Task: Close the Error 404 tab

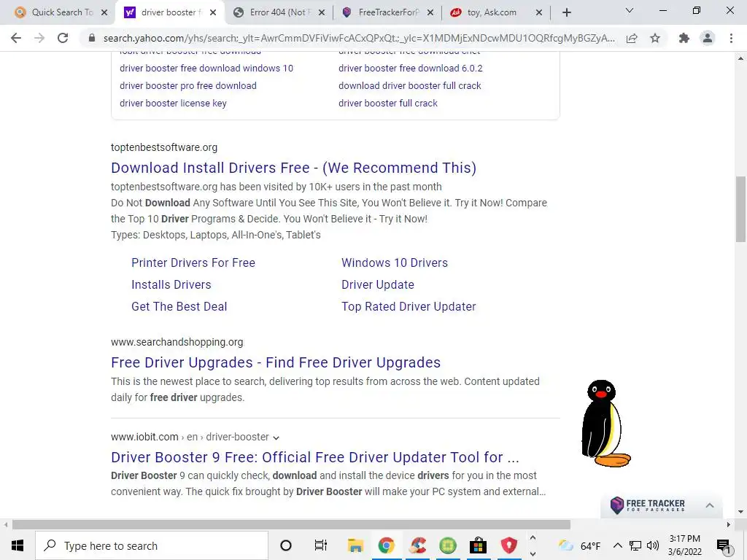Action: tap(322, 12)
